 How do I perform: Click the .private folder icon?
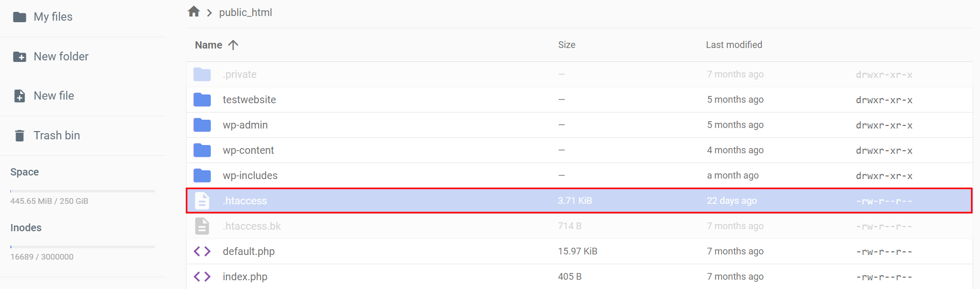click(202, 74)
